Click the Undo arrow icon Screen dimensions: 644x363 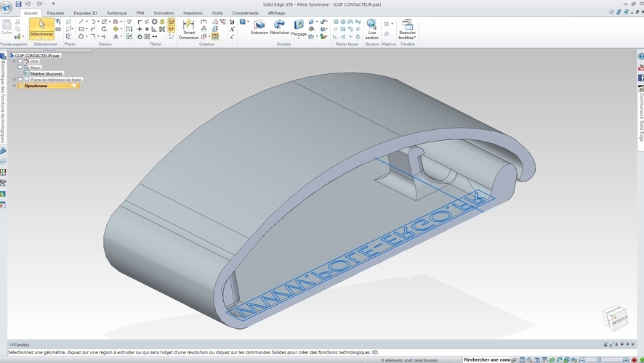point(28,4)
